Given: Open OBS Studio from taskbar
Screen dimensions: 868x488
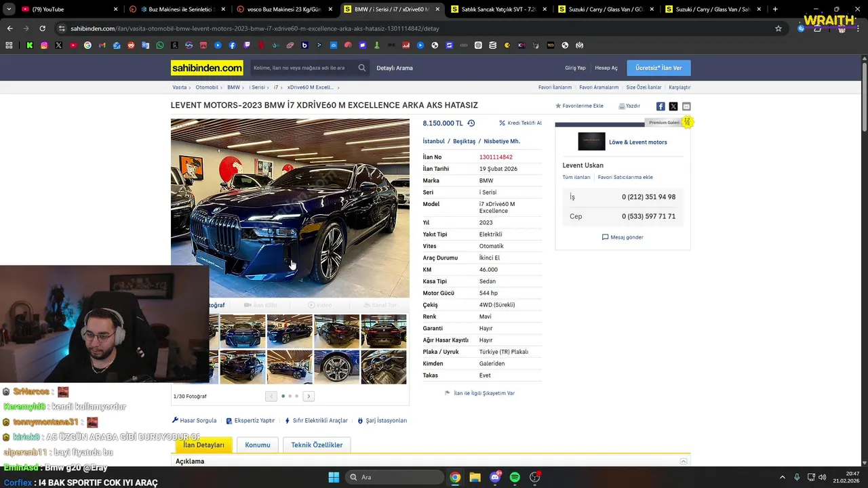Looking at the screenshot, I should click(x=535, y=477).
